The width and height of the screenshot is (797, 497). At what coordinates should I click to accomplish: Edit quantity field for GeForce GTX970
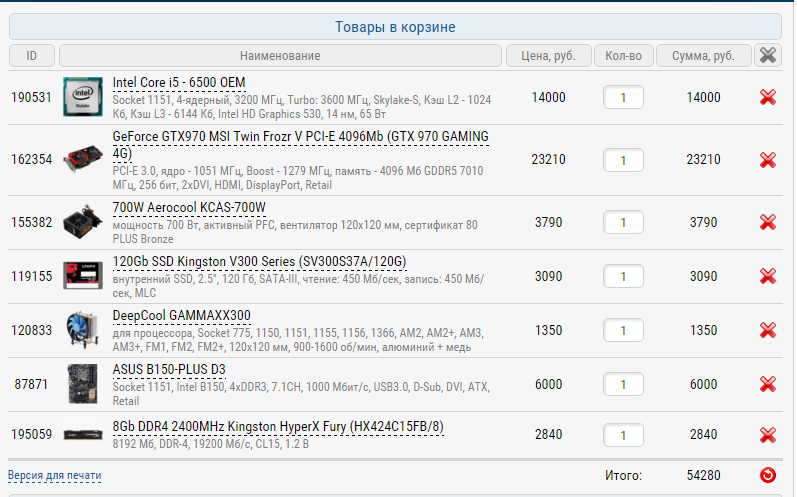(x=623, y=160)
